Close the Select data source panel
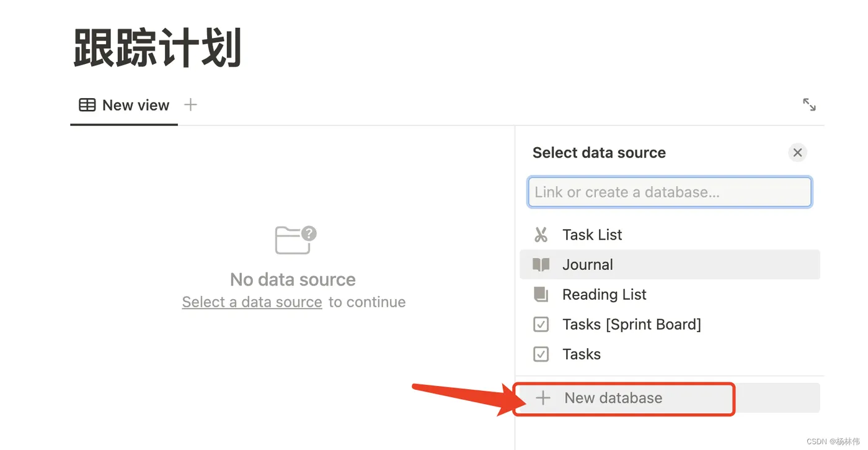The width and height of the screenshot is (868, 450). 797,153
